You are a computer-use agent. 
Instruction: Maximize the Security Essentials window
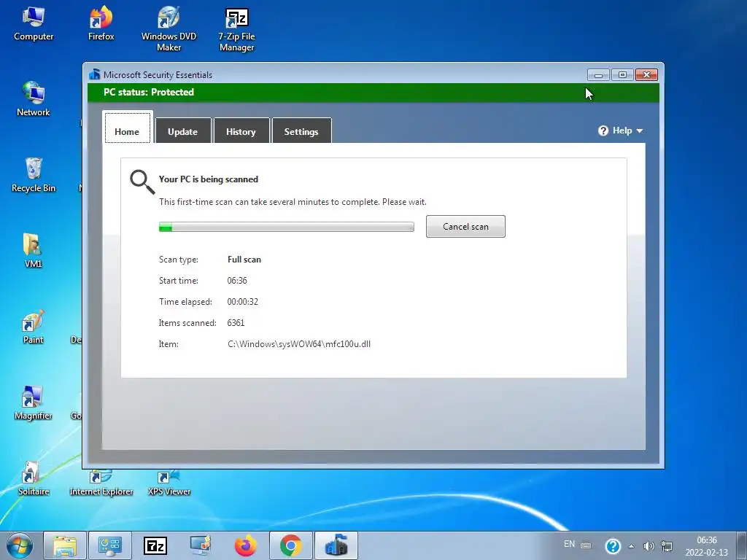(x=622, y=75)
